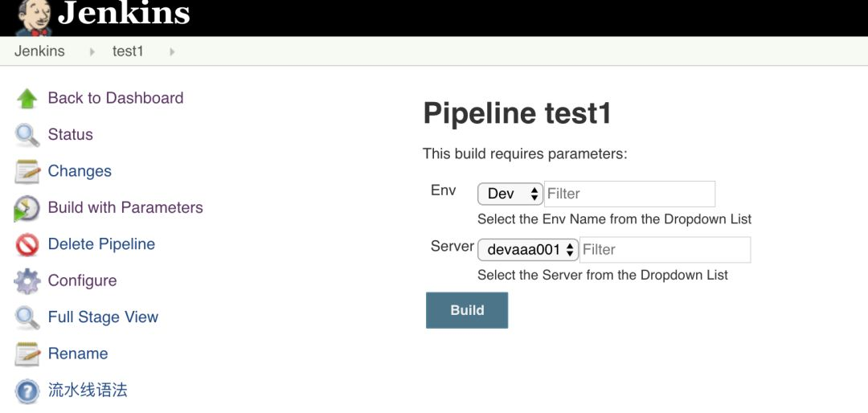
Task: Click the blue question mark help icon
Action: coord(27,391)
